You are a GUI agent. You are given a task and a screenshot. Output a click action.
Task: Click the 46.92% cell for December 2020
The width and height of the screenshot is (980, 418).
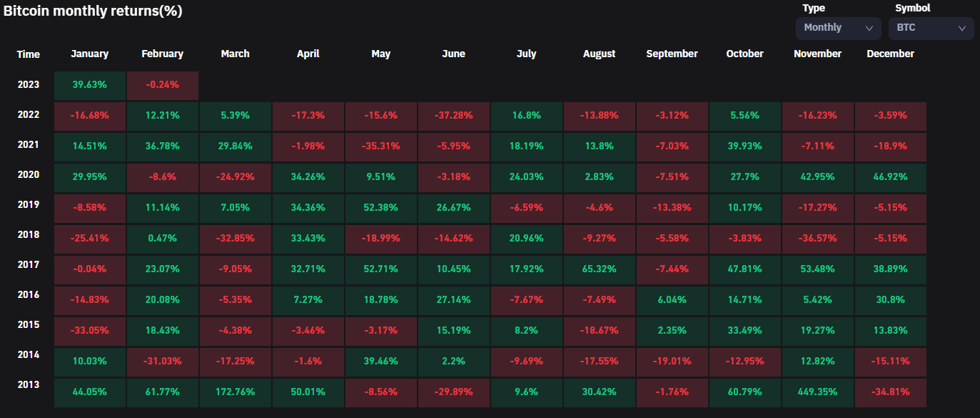coord(890,176)
